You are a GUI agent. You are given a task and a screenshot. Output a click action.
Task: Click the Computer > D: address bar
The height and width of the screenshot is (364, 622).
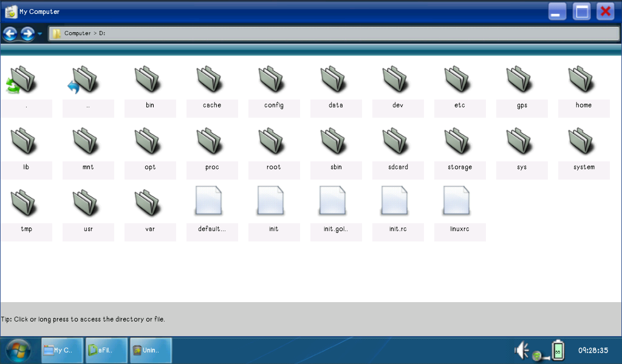click(333, 33)
